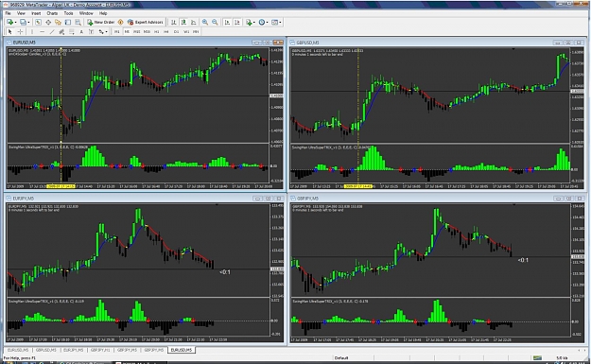
Task: Set timeframe to M15
Action: point(137,31)
